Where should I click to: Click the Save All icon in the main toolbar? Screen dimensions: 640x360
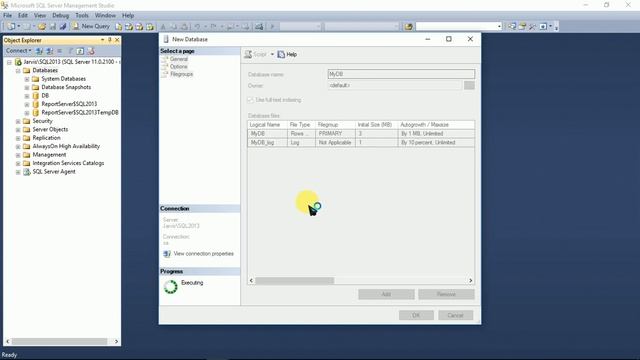(62, 27)
